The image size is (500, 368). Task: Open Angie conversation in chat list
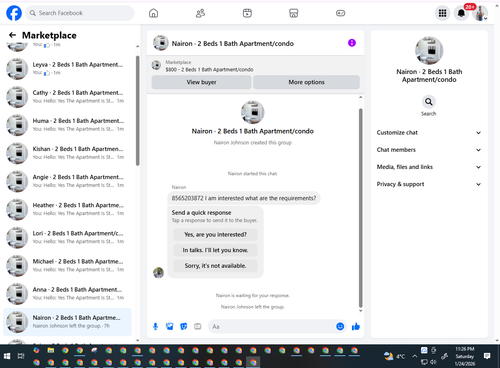67,181
